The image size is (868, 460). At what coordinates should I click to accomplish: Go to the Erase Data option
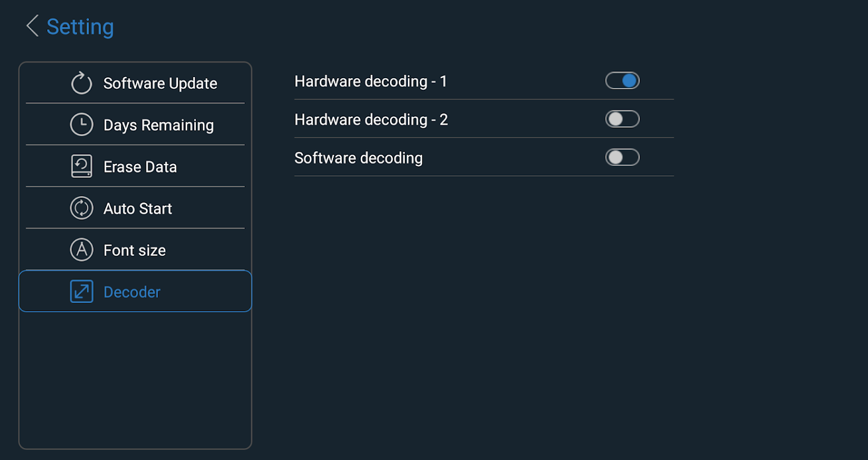click(140, 167)
